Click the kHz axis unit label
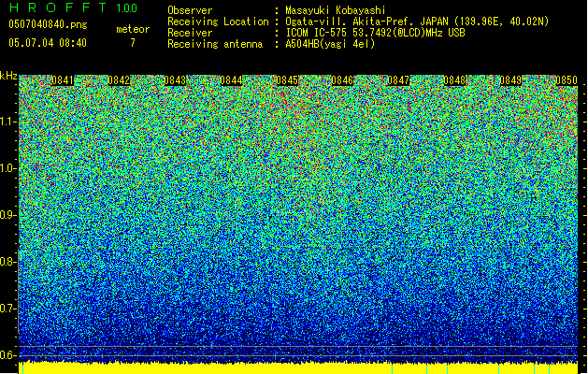The width and height of the screenshot is (588, 374). click(8, 76)
